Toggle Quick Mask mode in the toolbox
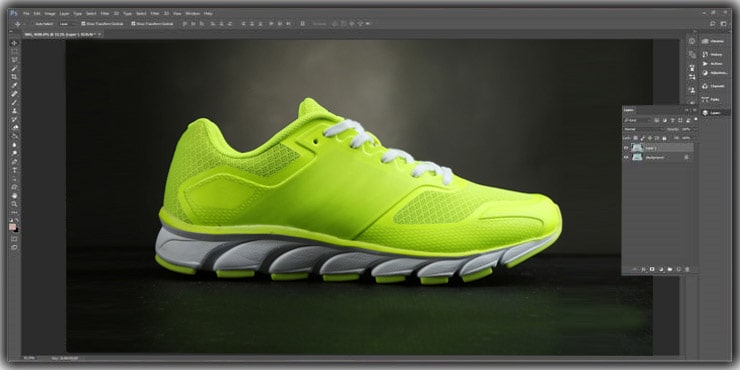 click(x=14, y=238)
